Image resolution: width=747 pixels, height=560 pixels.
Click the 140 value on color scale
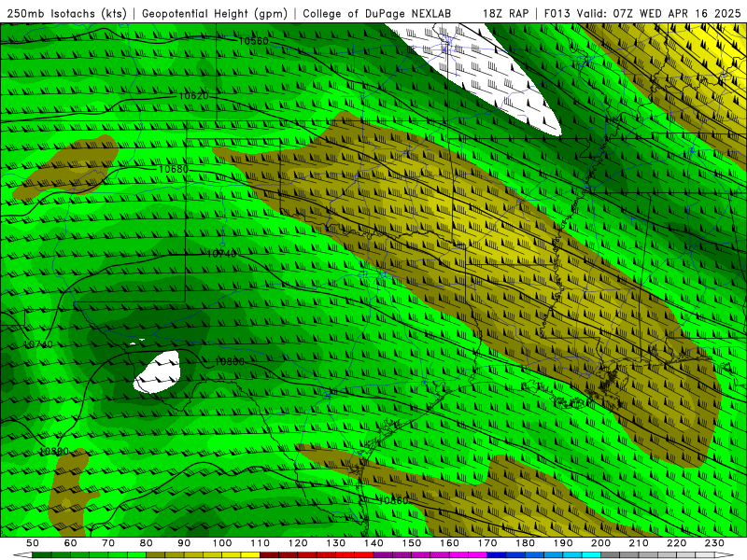373,543
